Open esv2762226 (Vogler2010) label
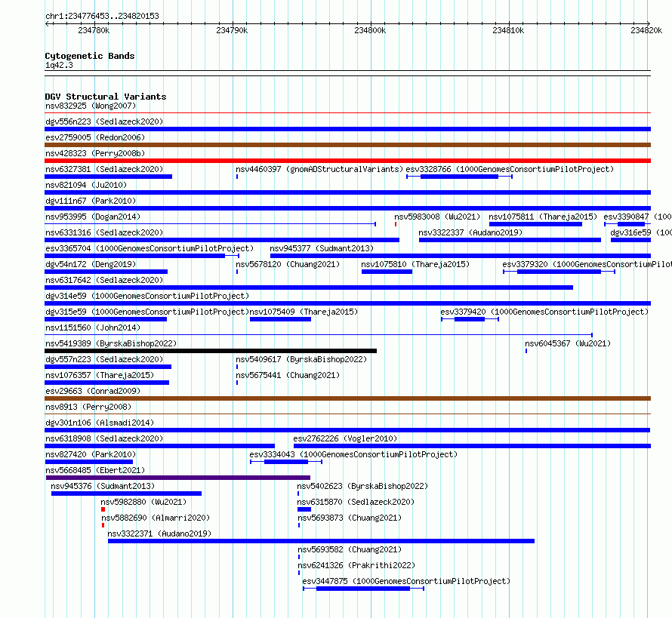 click(345, 438)
